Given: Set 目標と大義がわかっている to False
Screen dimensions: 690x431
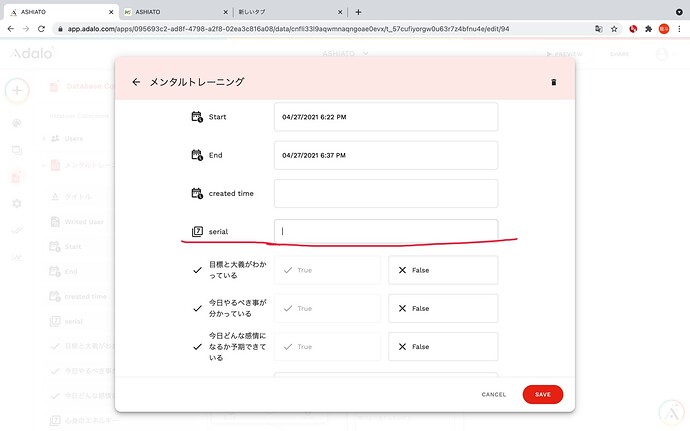Looking at the screenshot, I should [443, 270].
